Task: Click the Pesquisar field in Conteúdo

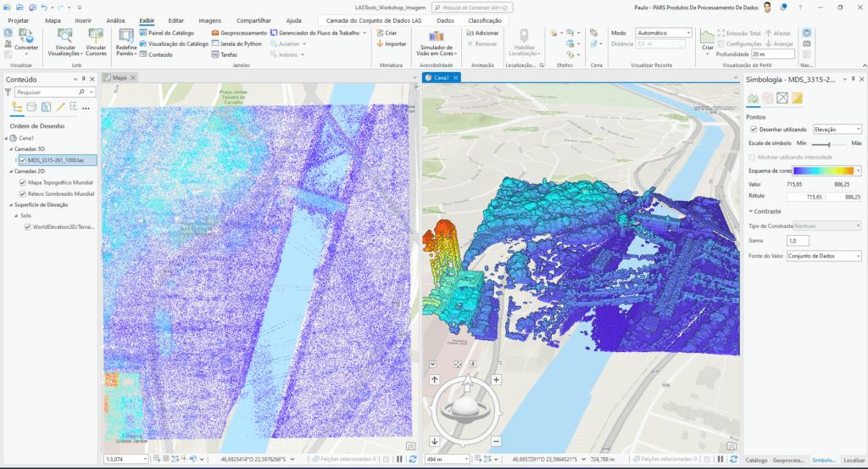Action: (47, 92)
